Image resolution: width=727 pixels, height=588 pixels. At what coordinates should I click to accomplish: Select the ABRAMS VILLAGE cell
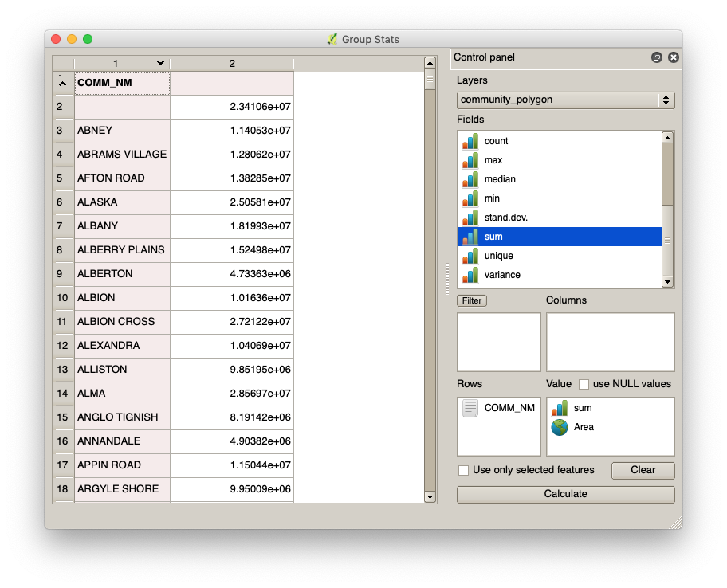(x=123, y=155)
